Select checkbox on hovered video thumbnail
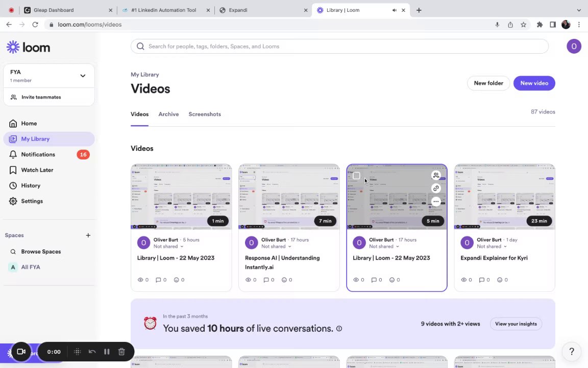This screenshot has height=368, width=588. [357, 175]
